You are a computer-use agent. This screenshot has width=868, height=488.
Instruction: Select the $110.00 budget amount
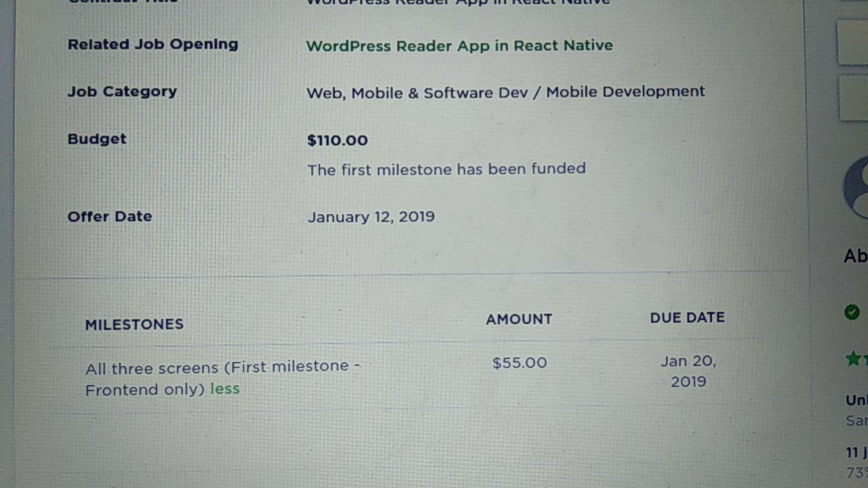[337, 140]
